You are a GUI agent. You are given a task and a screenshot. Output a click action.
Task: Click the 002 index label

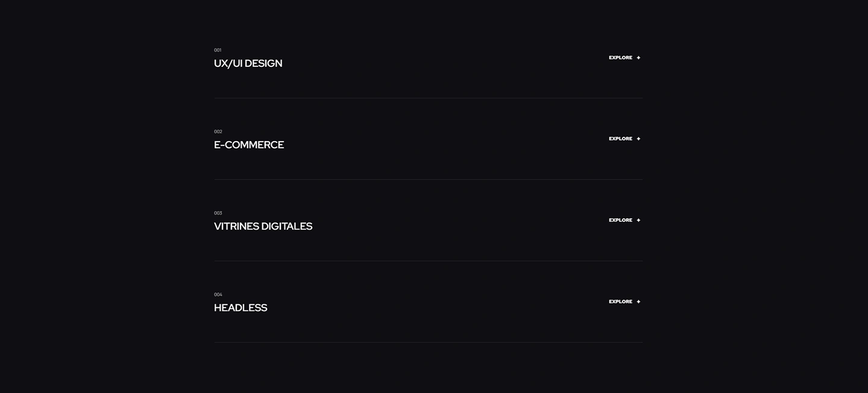click(x=218, y=131)
